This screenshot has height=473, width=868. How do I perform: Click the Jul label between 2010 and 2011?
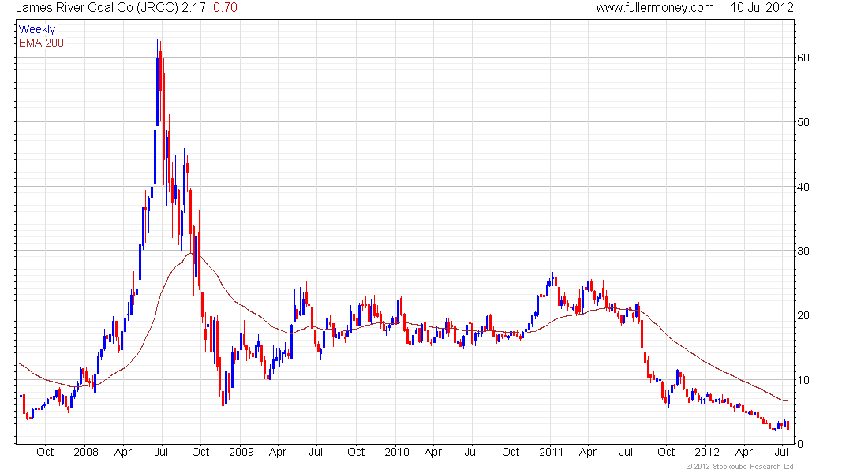(471, 452)
